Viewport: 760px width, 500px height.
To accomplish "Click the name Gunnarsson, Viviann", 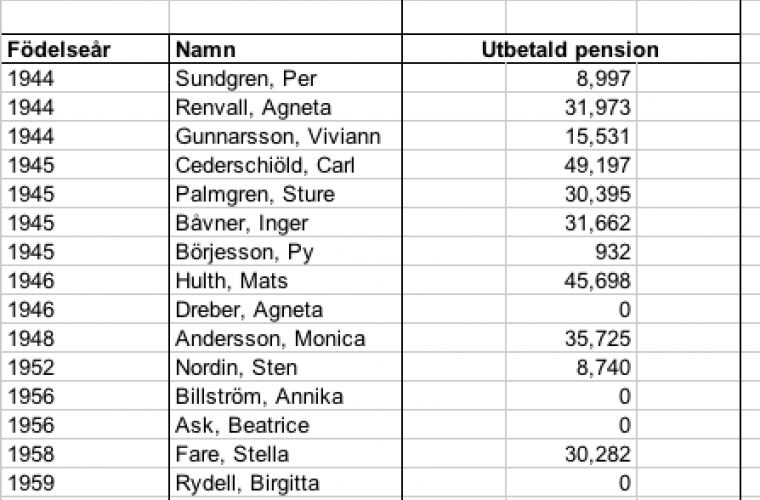I will (x=278, y=136).
